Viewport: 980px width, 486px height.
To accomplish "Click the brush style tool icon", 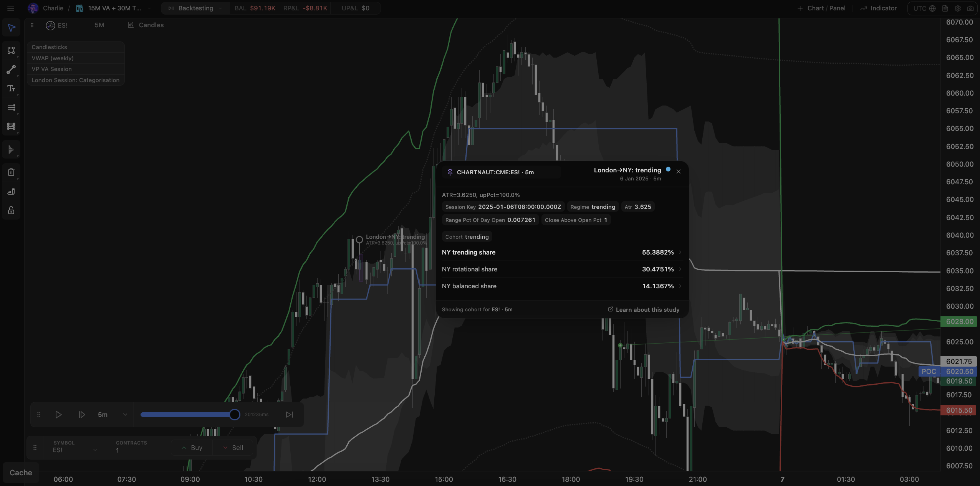I will click(11, 191).
